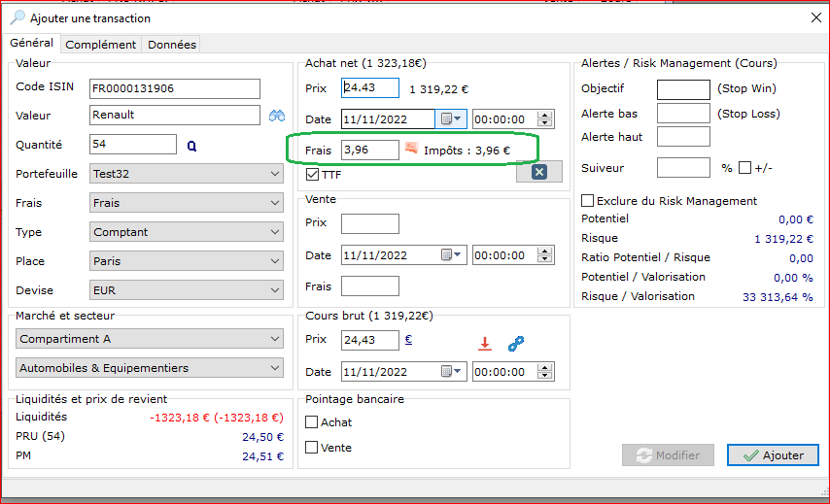
Task: Click the euro currency symbol in Cours brut
Action: (408, 340)
